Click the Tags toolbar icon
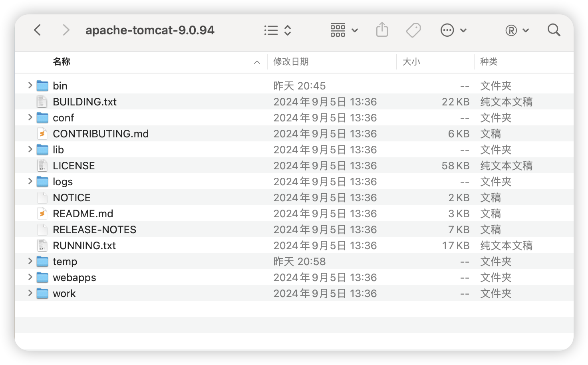Viewport: 588px width, 365px height. [x=413, y=30]
